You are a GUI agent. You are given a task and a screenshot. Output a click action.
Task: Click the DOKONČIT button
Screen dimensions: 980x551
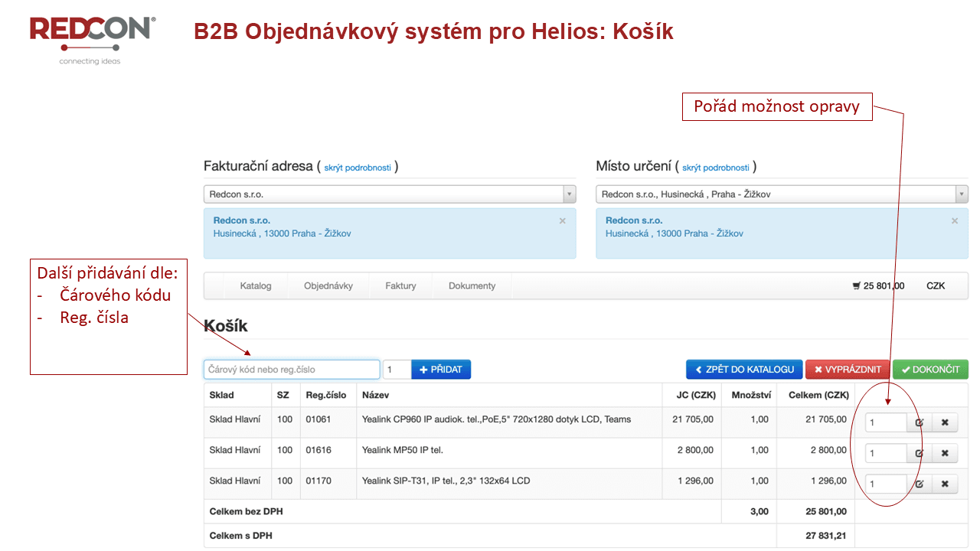(x=930, y=370)
